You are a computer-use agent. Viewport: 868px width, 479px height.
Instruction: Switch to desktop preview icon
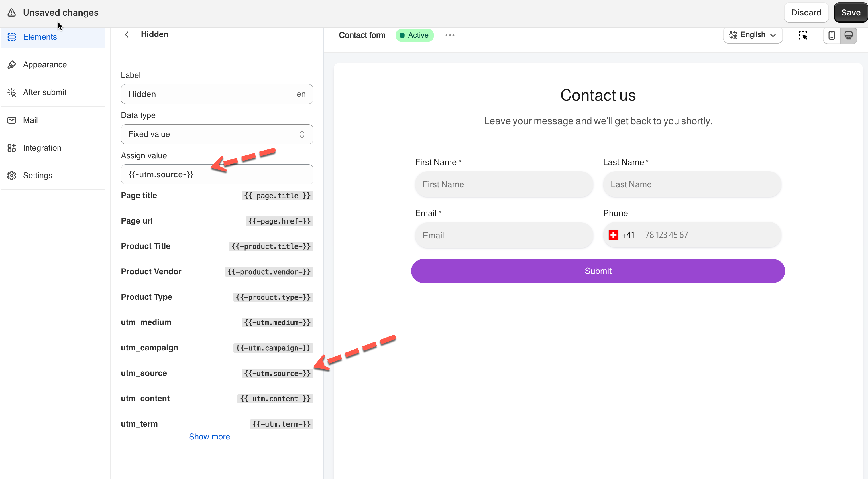pyautogui.click(x=848, y=35)
